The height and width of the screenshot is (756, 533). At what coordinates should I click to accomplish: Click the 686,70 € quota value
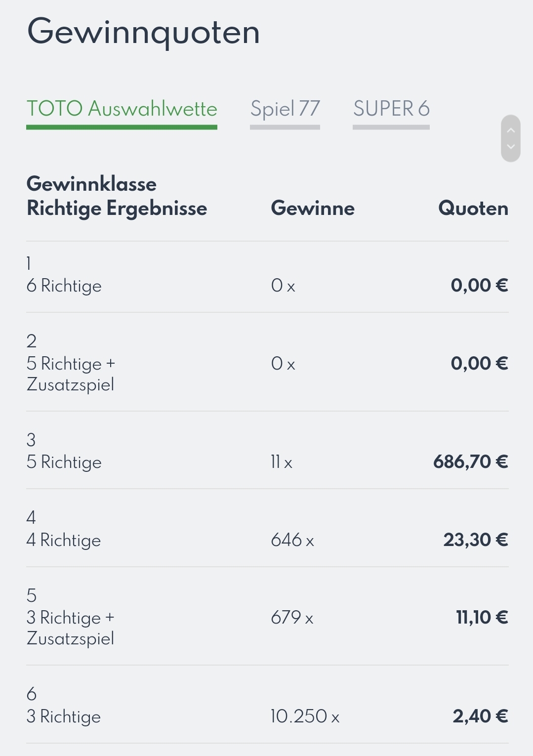471,462
